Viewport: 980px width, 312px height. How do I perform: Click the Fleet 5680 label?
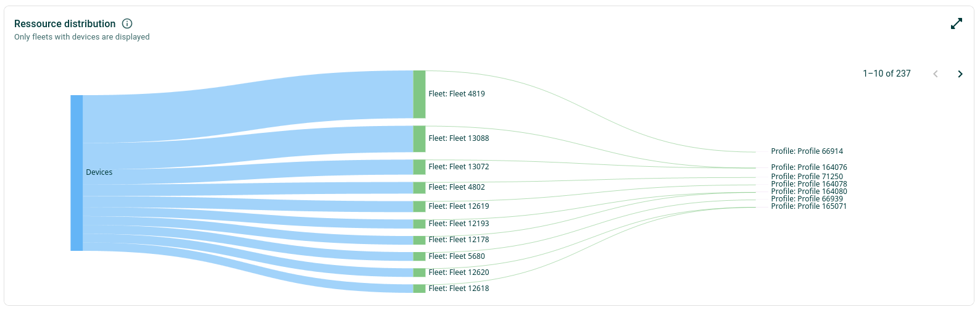click(457, 256)
